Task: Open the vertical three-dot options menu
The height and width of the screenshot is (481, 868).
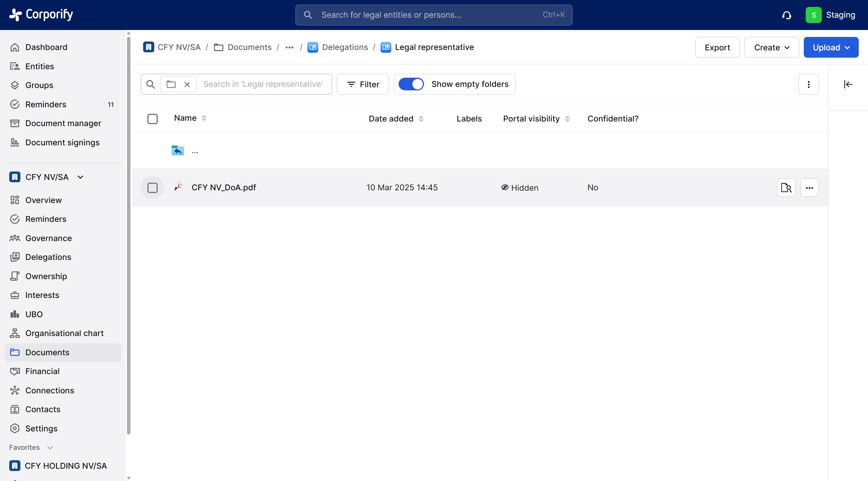Action: point(808,84)
